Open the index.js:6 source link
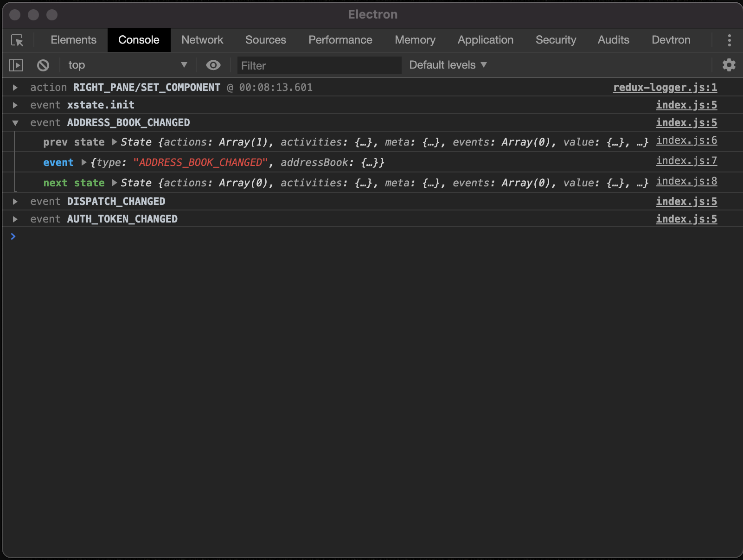This screenshot has height=560, width=743. point(686,140)
